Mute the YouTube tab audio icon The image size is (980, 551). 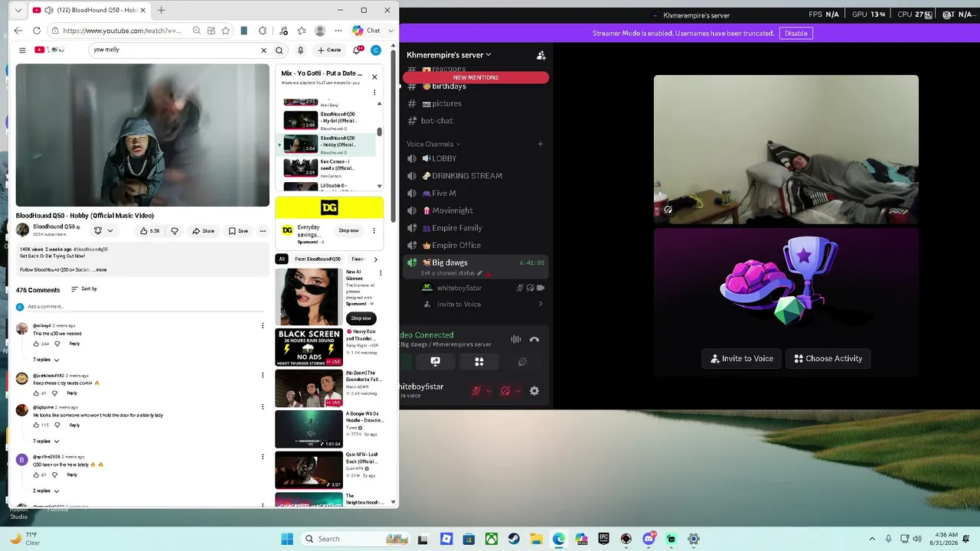pyautogui.click(x=48, y=11)
